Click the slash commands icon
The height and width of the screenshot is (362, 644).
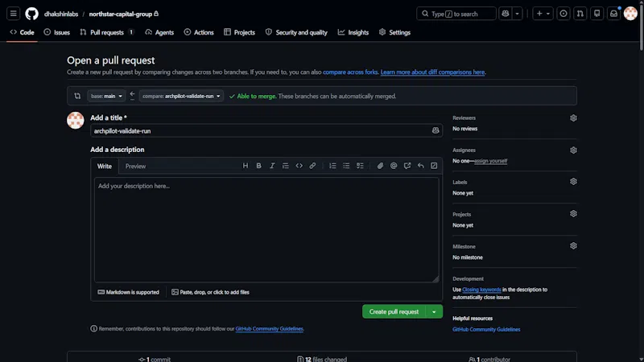coord(434,166)
